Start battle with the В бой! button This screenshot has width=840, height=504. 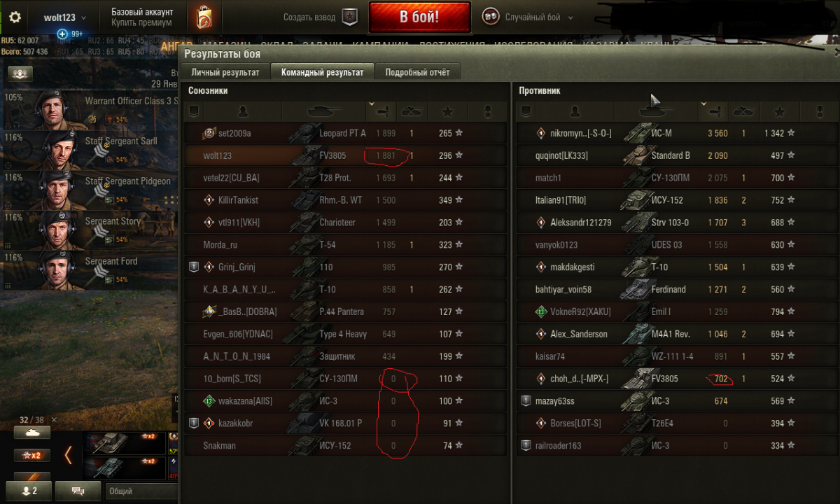pyautogui.click(x=420, y=17)
